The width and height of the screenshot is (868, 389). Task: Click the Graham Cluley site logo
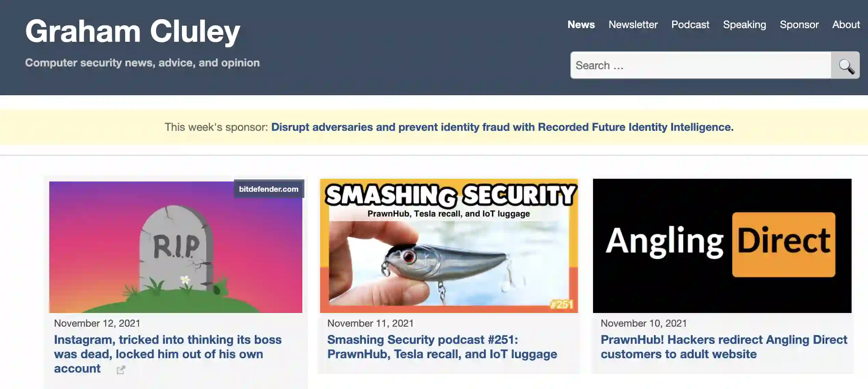(x=132, y=31)
